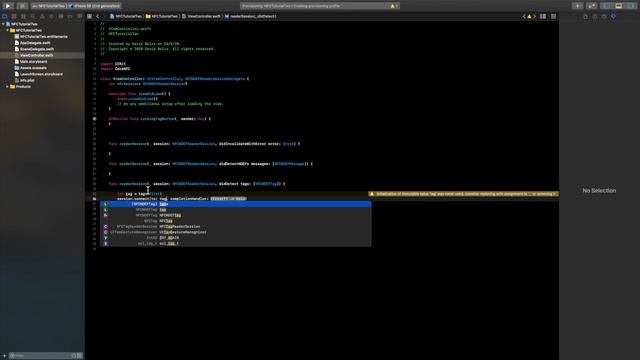
Task: Show the Breakpoint navigator
Action: click(70, 16)
